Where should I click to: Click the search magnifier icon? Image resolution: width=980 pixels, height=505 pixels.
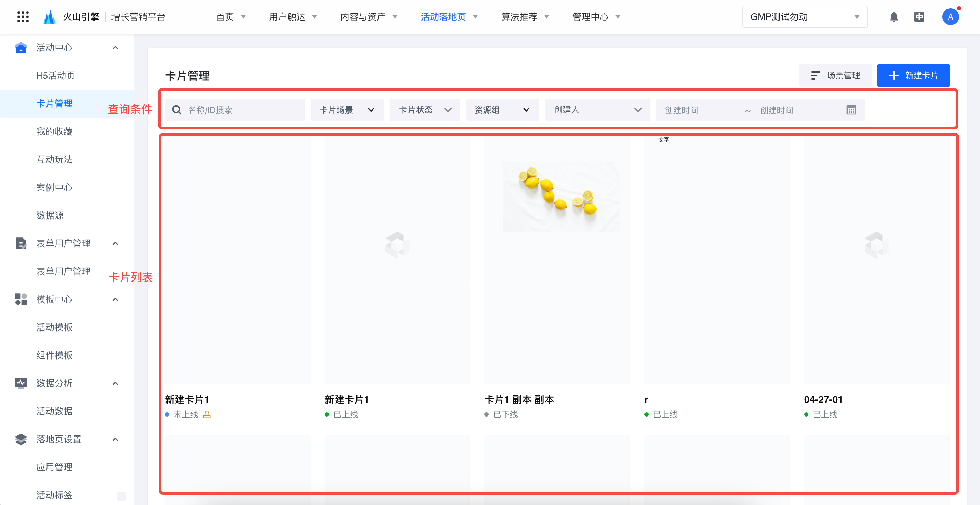(x=176, y=110)
